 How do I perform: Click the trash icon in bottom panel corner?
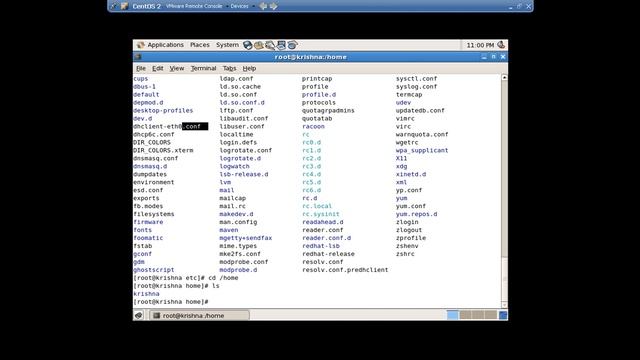pos(503,315)
